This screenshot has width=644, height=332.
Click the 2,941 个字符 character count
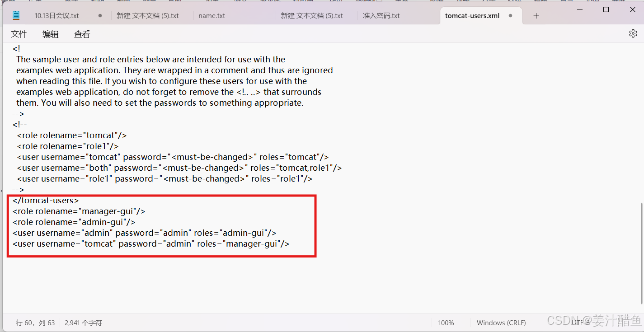pos(84,323)
